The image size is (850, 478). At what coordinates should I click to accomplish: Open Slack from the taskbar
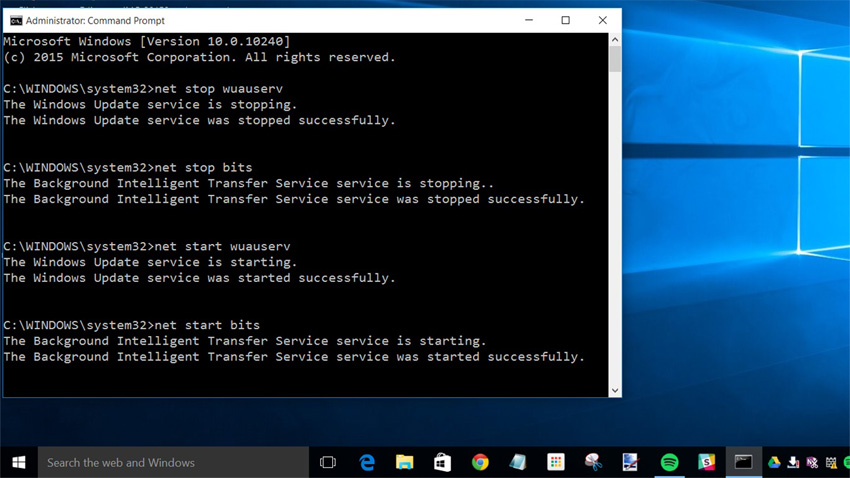pyautogui.click(x=706, y=462)
